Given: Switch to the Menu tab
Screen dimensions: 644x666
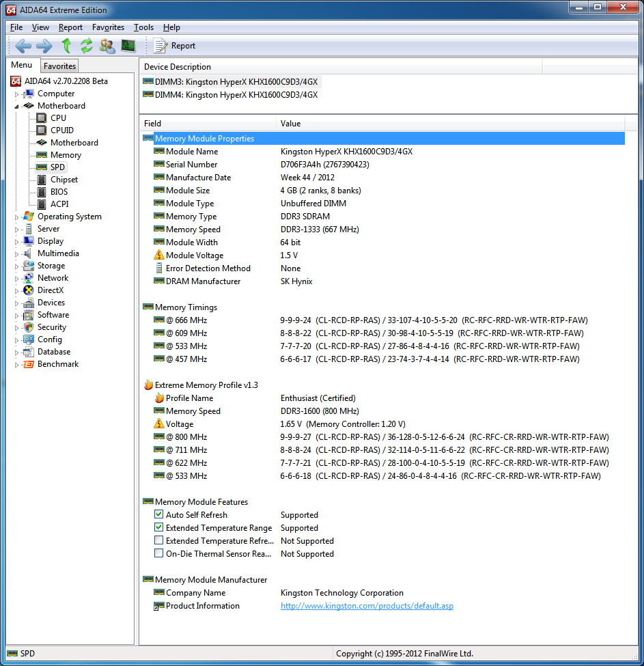Looking at the screenshot, I should point(22,65).
